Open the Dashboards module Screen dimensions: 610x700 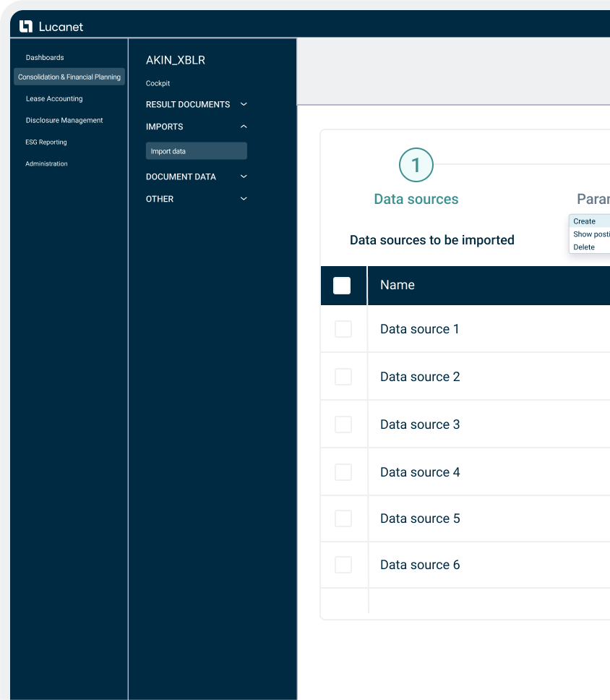coord(45,58)
